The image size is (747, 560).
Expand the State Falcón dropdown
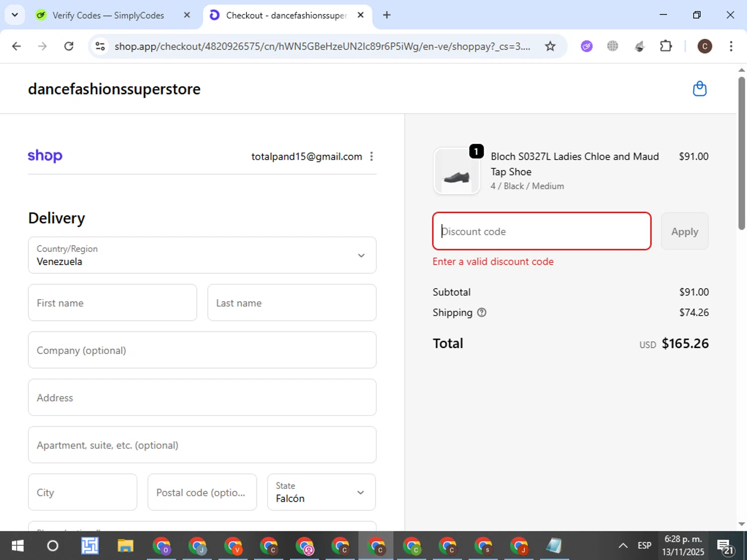(322, 492)
